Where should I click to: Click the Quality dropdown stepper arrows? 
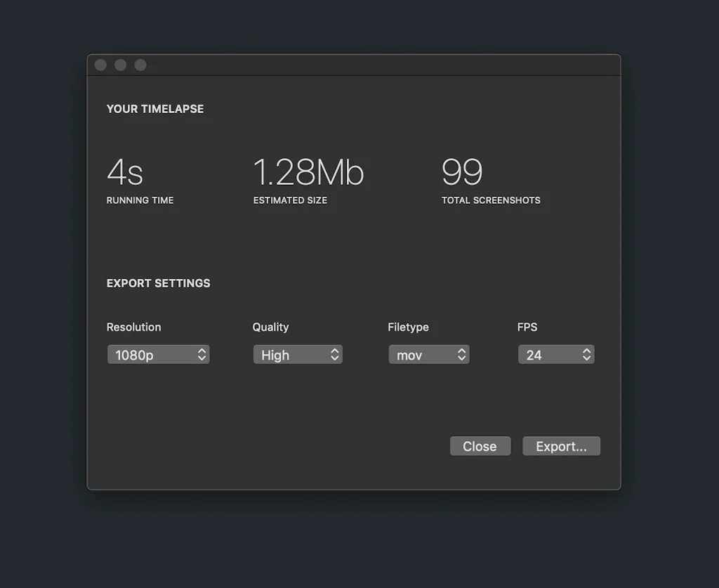[x=335, y=355]
